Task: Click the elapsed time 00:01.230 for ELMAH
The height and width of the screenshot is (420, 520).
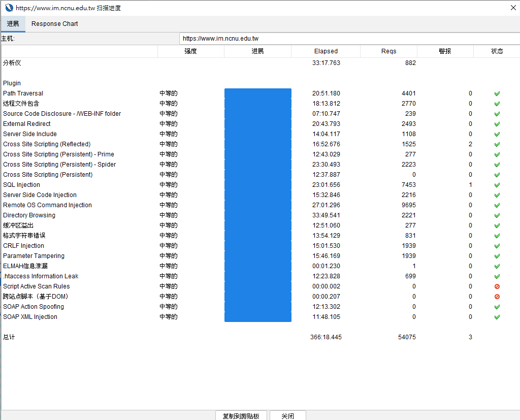Action: 326,266
